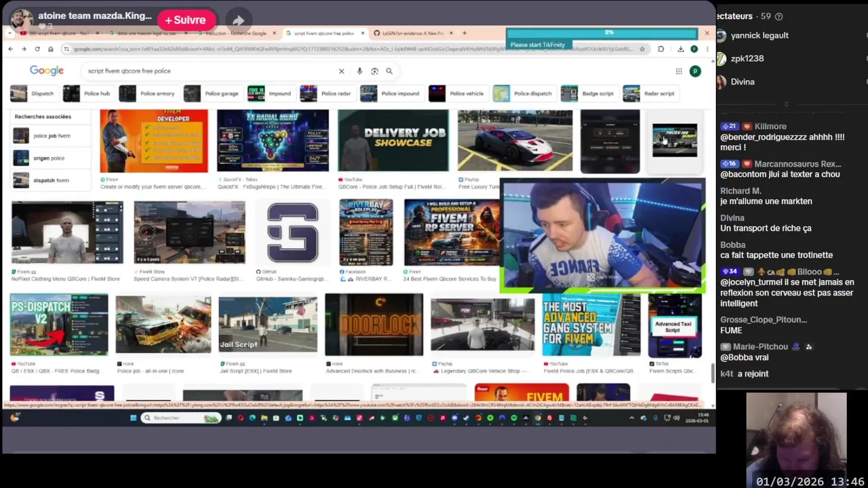
Task: Open the Doorlock image result
Action: click(374, 325)
